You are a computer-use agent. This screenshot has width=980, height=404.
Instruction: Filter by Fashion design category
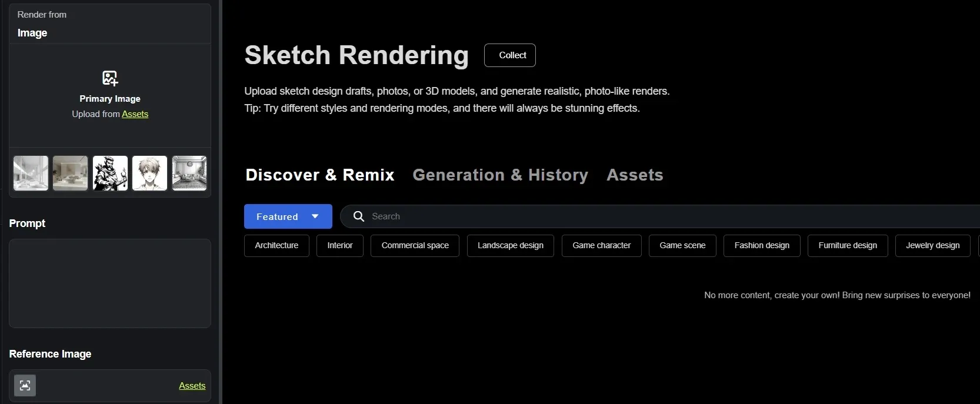click(762, 245)
